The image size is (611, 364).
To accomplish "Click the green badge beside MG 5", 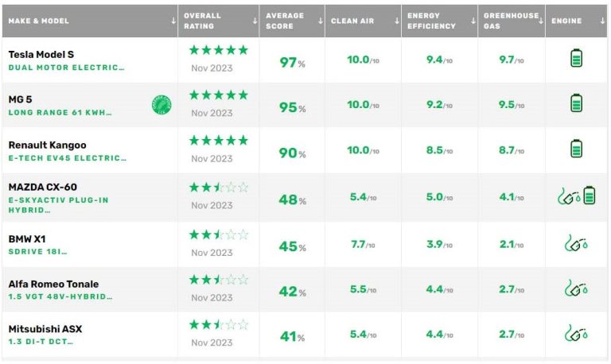I will [x=162, y=104].
